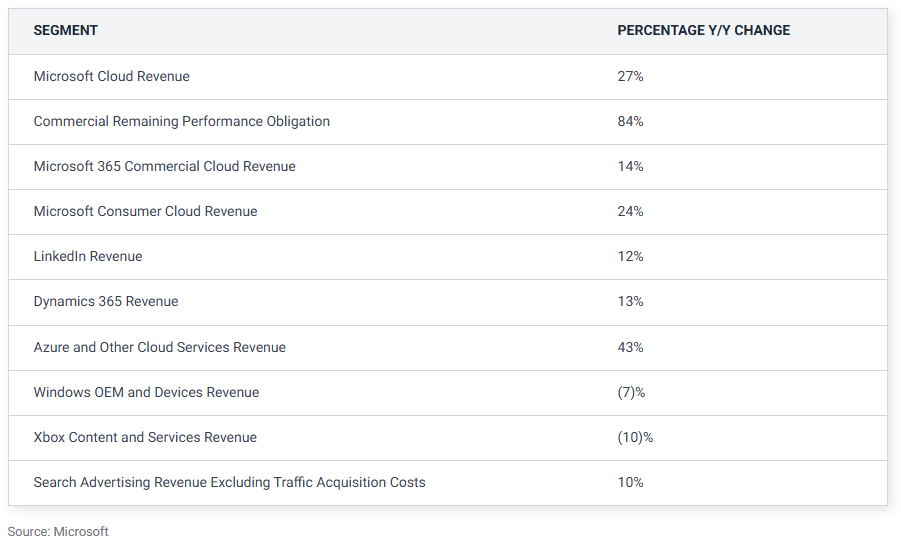Select Xbox Content and Services Revenue text
The image size is (901, 544).
point(145,437)
